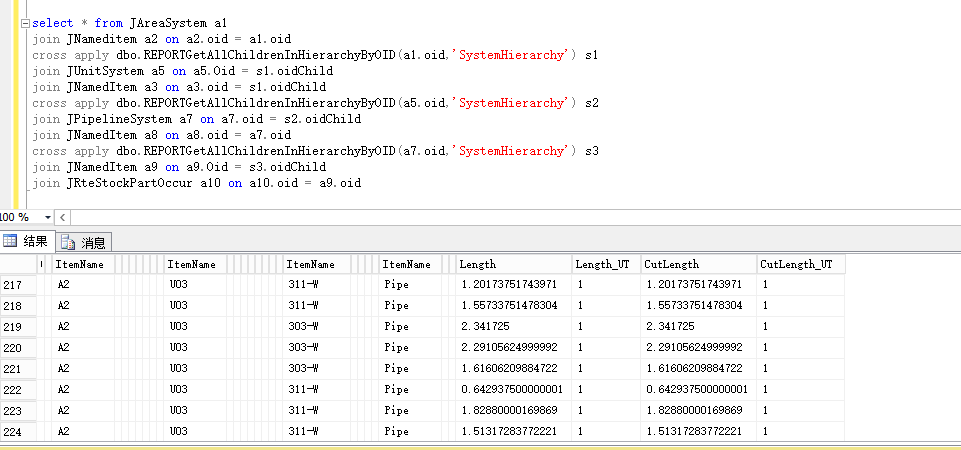961x450 pixels.
Task: Click CutLength_UT value 1 in row 221
Action: pos(800,368)
